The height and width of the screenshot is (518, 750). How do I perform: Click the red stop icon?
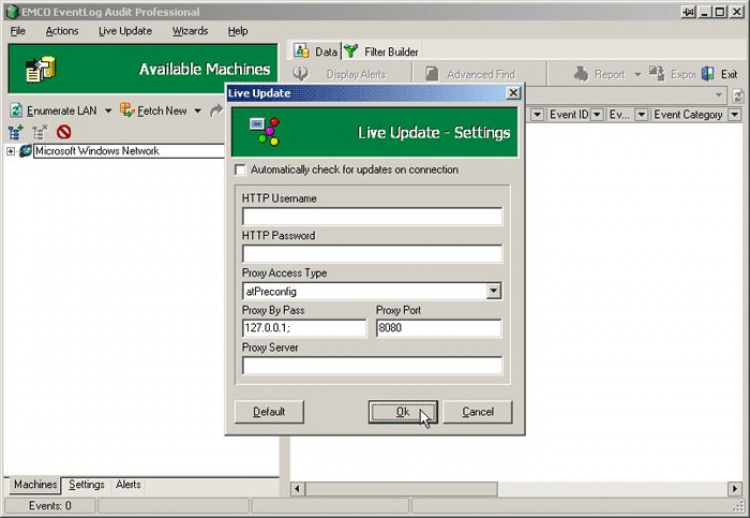64,132
